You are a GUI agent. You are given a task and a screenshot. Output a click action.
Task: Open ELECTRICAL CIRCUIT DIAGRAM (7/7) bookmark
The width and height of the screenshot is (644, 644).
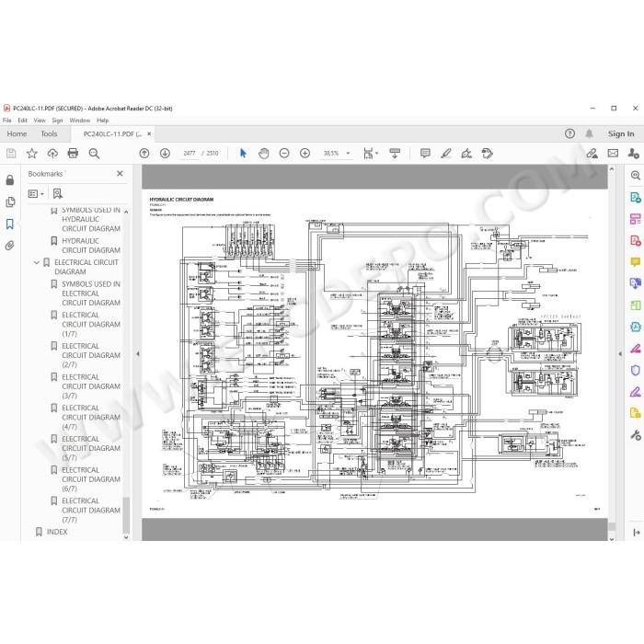(x=91, y=510)
